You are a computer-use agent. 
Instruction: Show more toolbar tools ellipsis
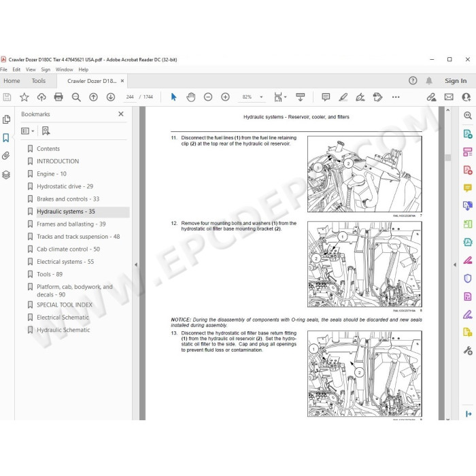[x=396, y=97]
